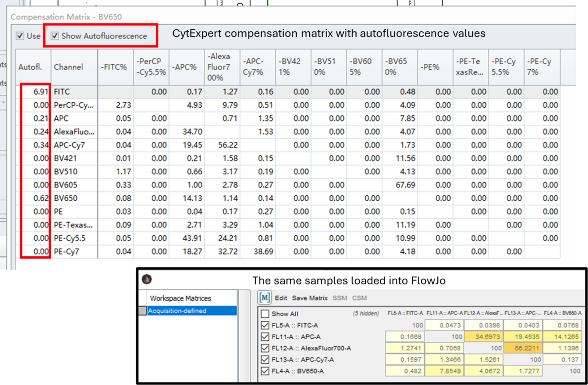
Task: Select the BV650 autofluorescence value 0.62
Action: coord(41,198)
